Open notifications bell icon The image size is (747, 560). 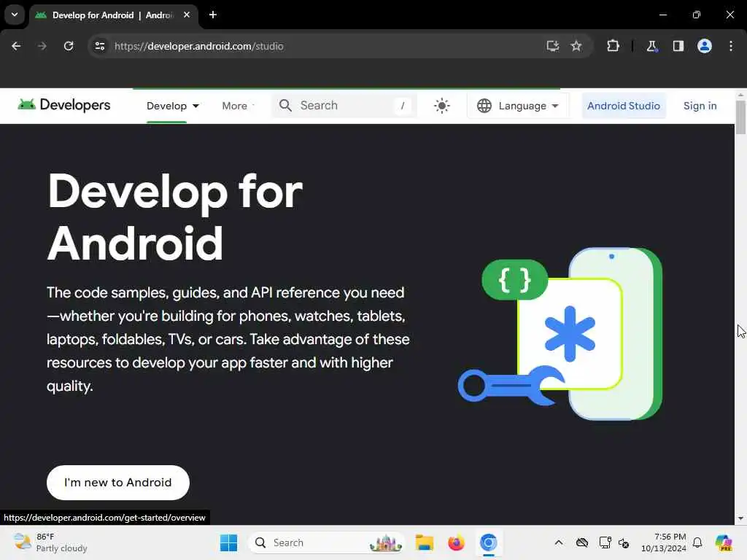tap(697, 542)
